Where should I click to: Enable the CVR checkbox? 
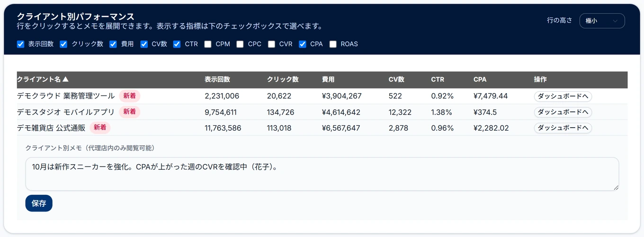[x=271, y=44]
